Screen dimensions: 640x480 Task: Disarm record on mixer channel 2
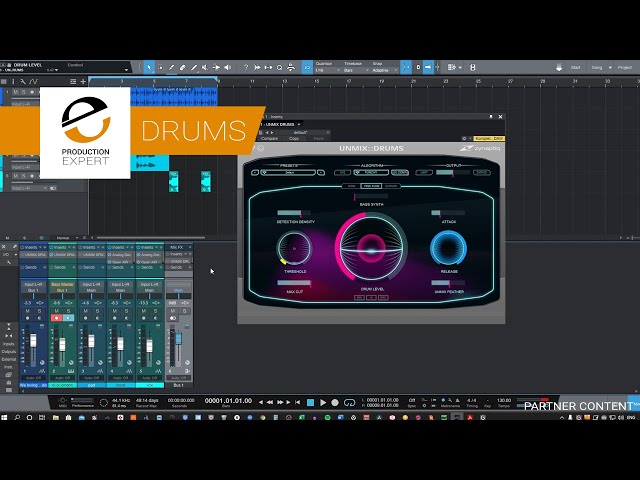tap(57, 318)
